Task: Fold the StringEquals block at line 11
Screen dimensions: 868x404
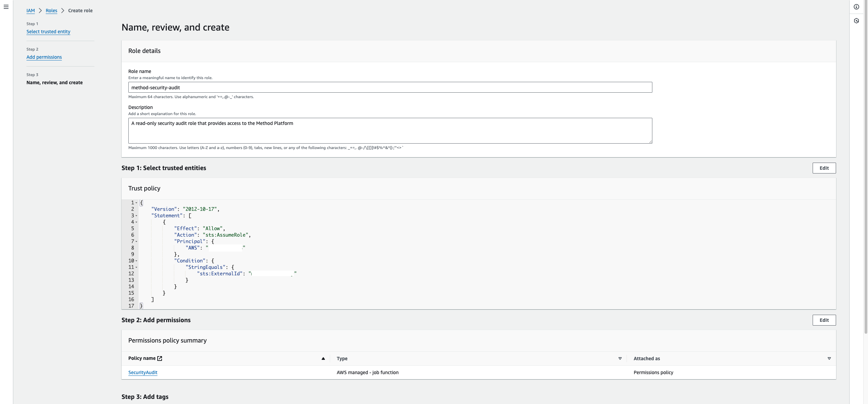Action: pyautogui.click(x=137, y=267)
